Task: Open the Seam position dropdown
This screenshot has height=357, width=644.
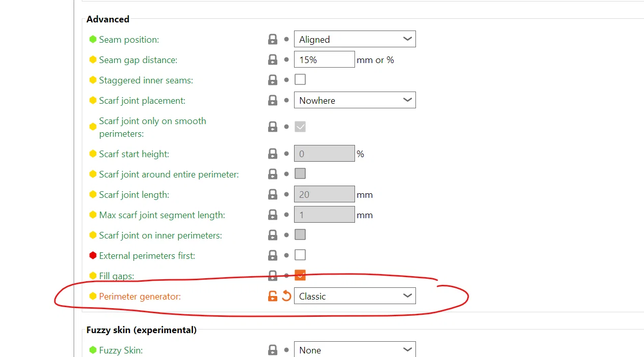Action: click(x=355, y=39)
